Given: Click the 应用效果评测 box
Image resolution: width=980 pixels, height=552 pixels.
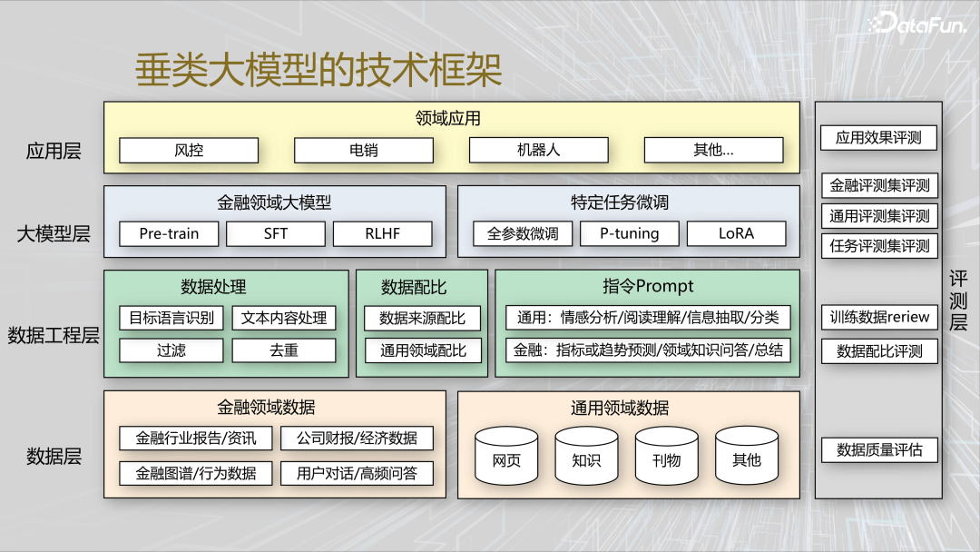Looking at the screenshot, I should point(878,137).
